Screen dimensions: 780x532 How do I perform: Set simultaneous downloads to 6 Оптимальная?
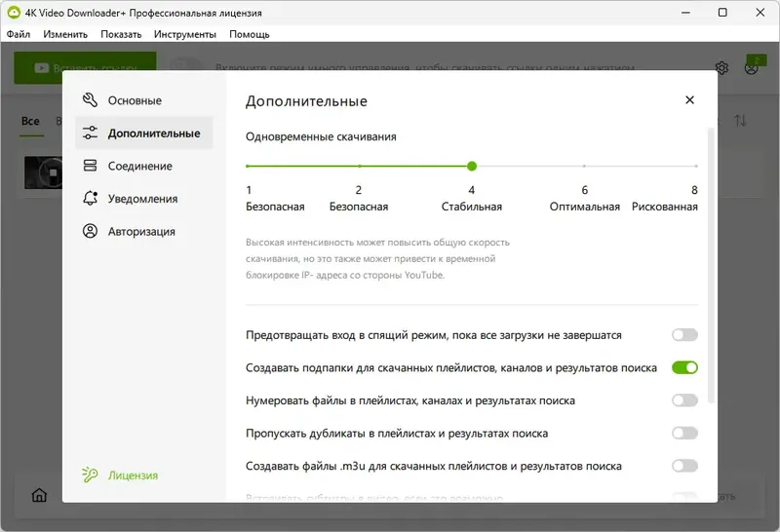point(584,166)
